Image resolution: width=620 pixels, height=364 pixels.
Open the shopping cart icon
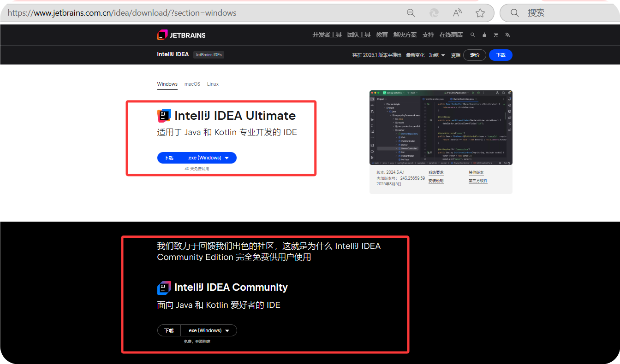point(496,35)
